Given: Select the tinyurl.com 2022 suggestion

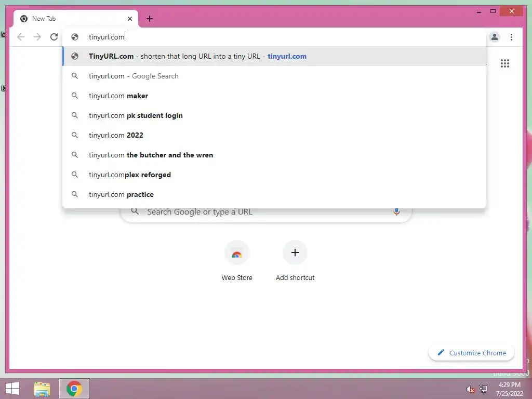Looking at the screenshot, I should point(274,135).
